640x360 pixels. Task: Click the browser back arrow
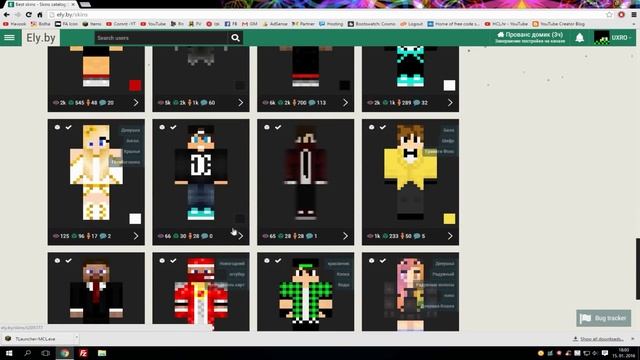(x=7, y=15)
